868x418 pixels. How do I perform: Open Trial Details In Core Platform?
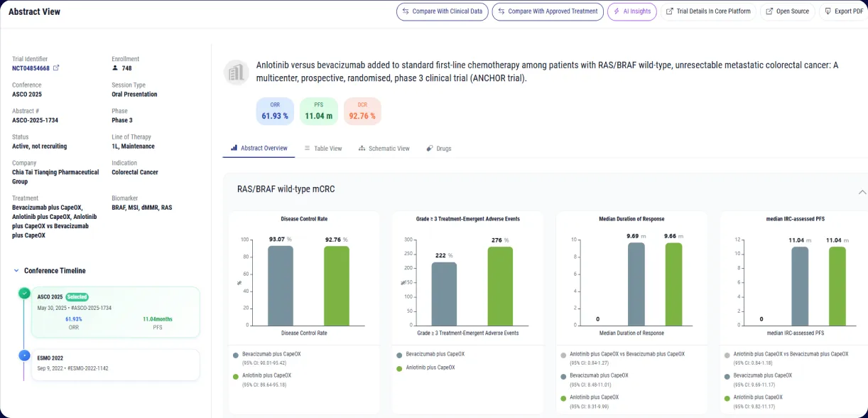pyautogui.click(x=708, y=11)
